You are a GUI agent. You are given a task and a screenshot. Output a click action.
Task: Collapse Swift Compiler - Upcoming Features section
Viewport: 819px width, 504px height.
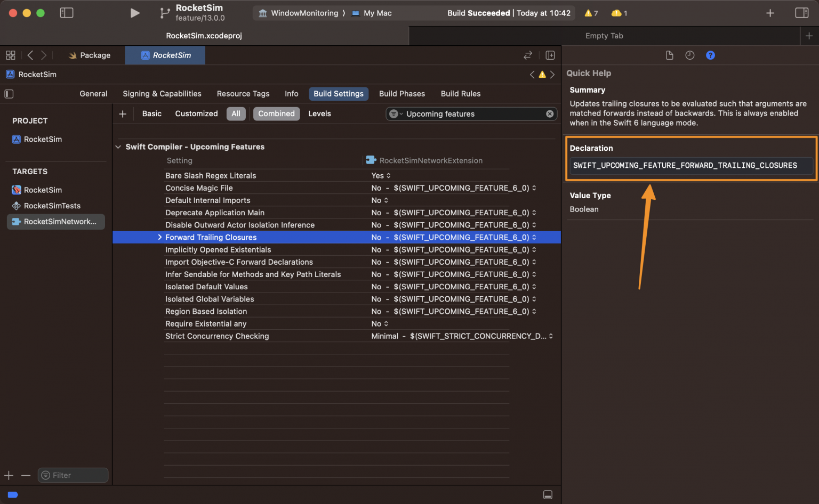coord(118,147)
